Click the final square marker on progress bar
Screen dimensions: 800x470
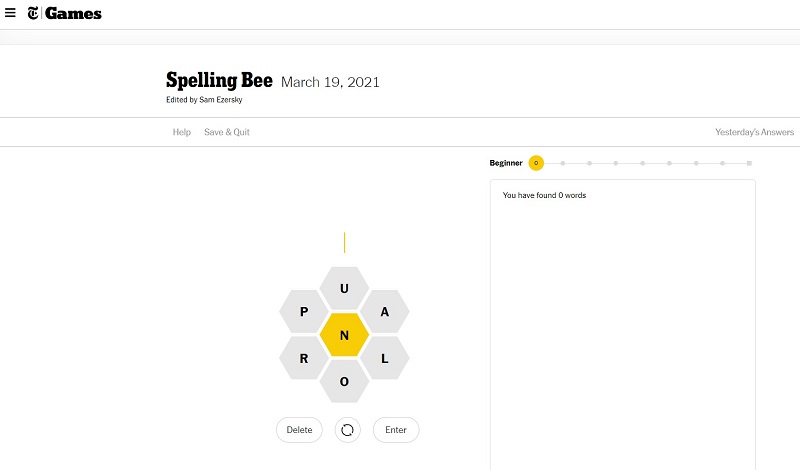coord(749,163)
